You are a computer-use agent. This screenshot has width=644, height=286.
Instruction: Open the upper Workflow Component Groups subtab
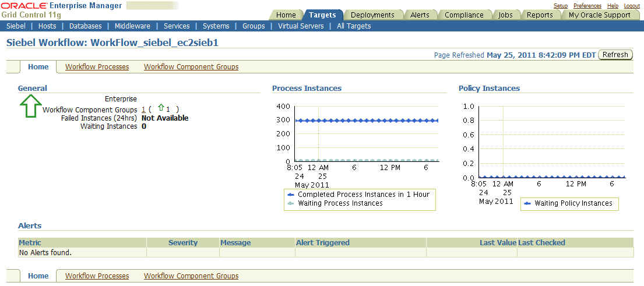pos(191,67)
